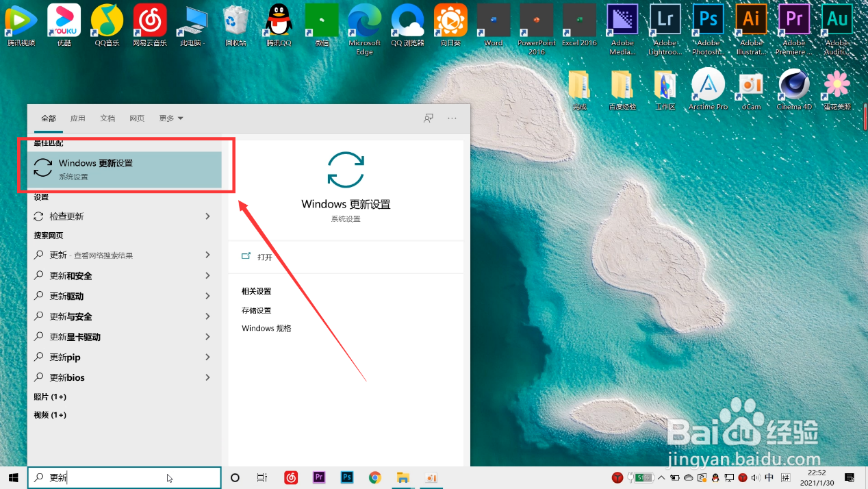Open QQ浏览器 desktop icon
The width and height of the screenshot is (868, 489).
tap(407, 25)
